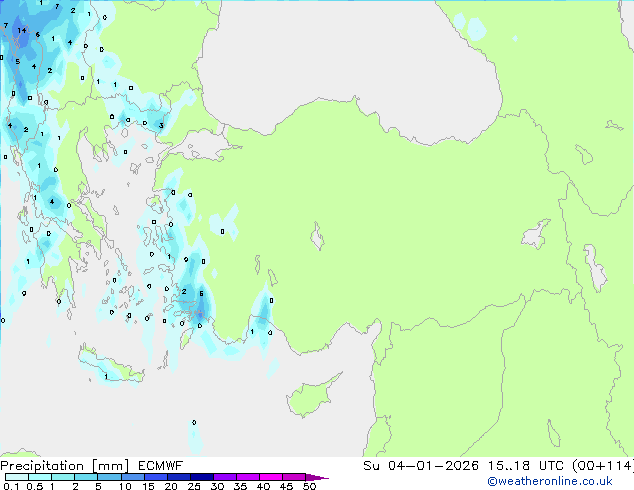Click the 0.1 label on the legend scale
Image resolution: width=634 pixels, height=490 pixels.
coord(10,487)
